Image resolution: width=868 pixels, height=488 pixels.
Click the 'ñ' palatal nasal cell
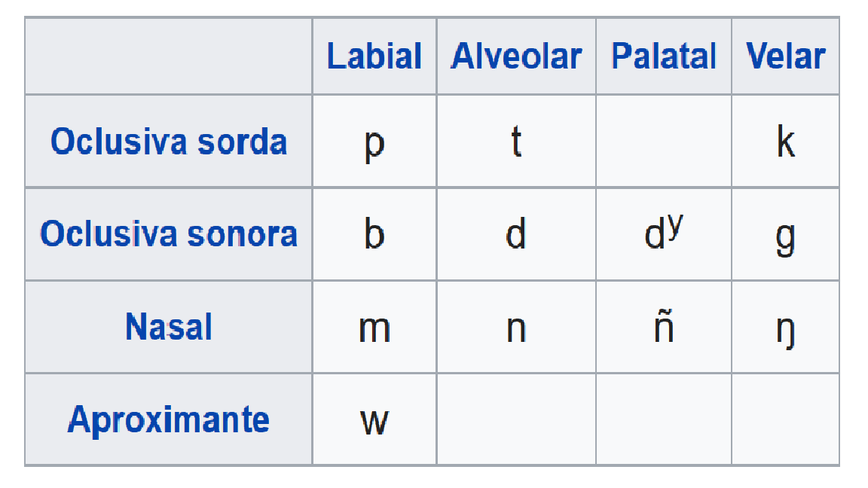click(x=663, y=327)
